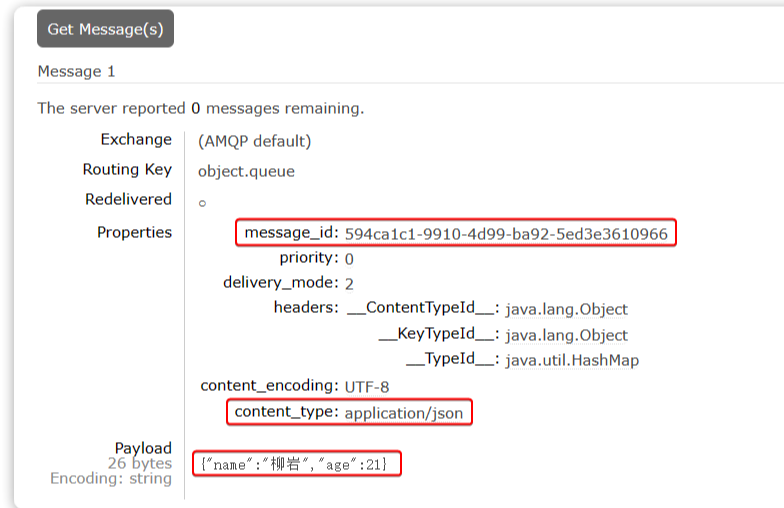Click the (AMQP default) exchange value
Viewport: 784px width, 508px height.
click(254, 141)
